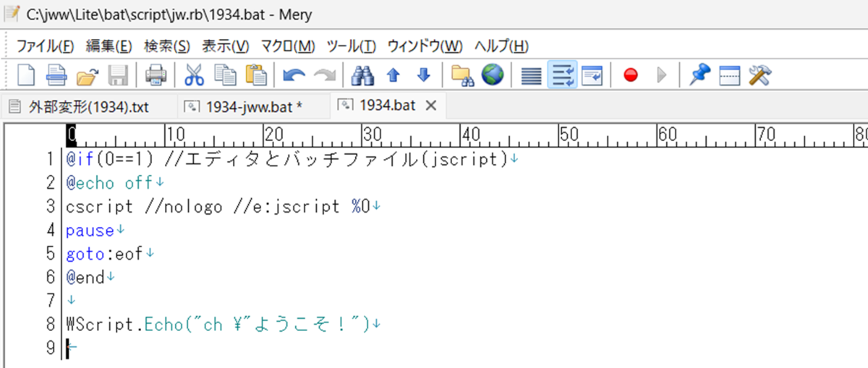The image size is (868, 368).
Task: Click the Cut scissors icon
Action: pyautogui.click(x=195, y=75)
